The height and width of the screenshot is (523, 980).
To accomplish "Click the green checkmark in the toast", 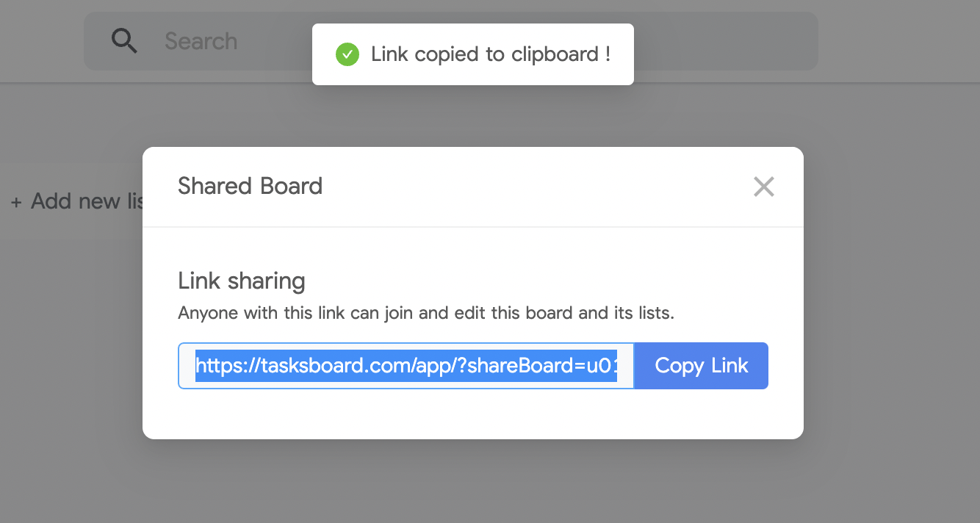I will [347, 54].
